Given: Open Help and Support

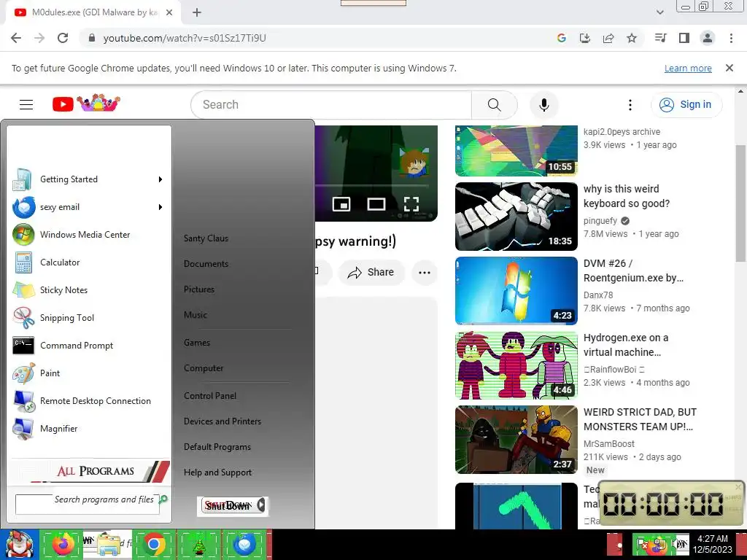Looking at the screenshot, I should [217, 472].
